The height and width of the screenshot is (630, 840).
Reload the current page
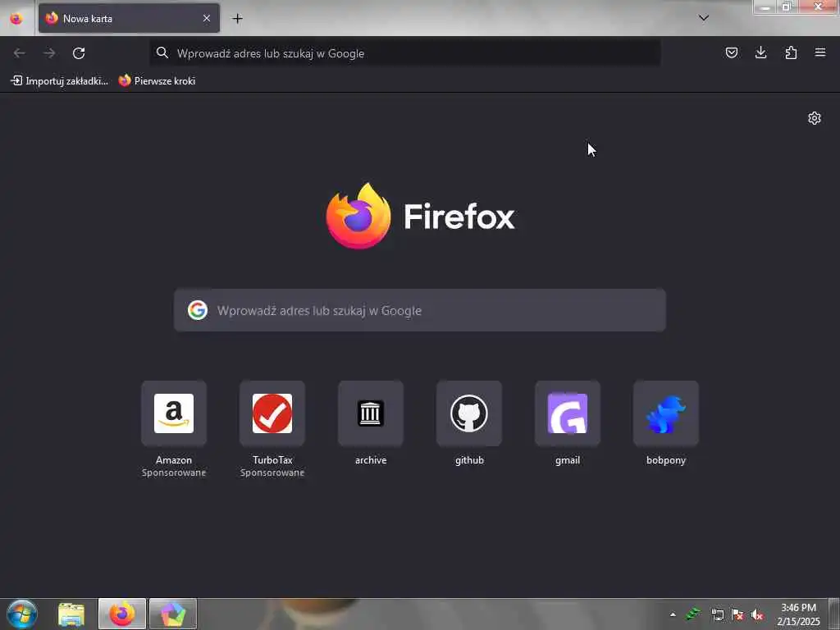(79, 53)
